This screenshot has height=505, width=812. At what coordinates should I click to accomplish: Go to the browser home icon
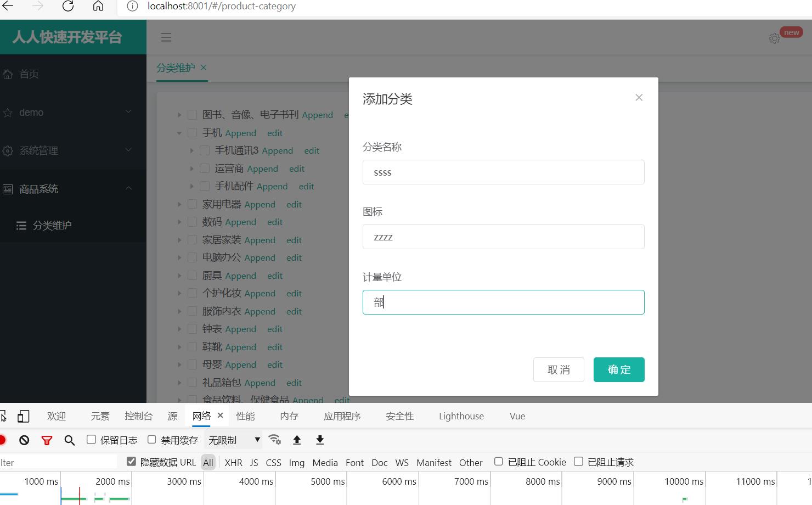point(98,6)
